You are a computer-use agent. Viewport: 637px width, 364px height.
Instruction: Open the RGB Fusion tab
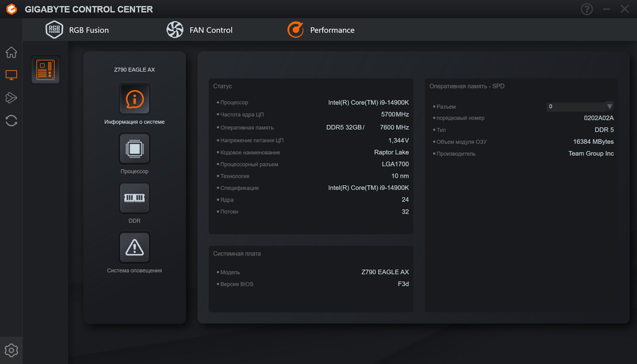[x=77, y=30]
